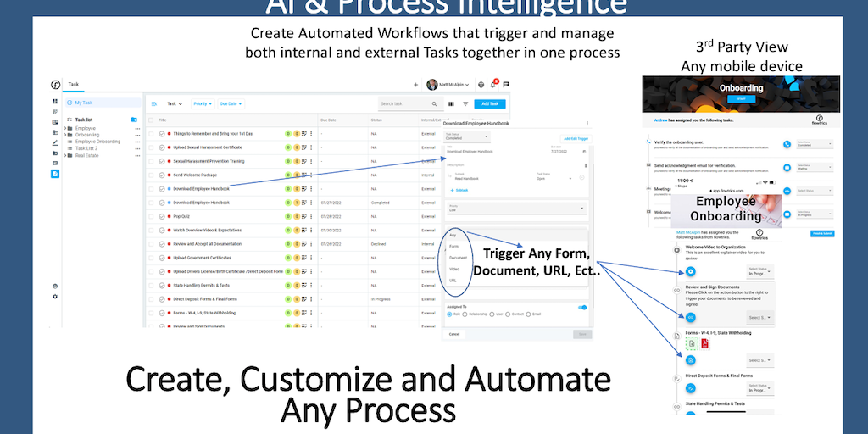Click the help lifebuoy icon in top bar

tap(481, 85)
